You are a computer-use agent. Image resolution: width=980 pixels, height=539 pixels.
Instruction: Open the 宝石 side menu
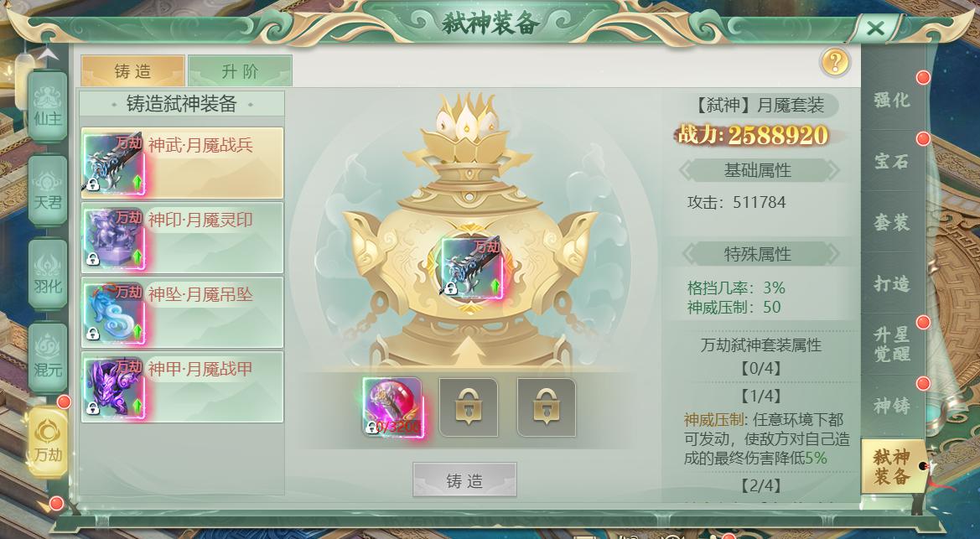coord(892,161)
